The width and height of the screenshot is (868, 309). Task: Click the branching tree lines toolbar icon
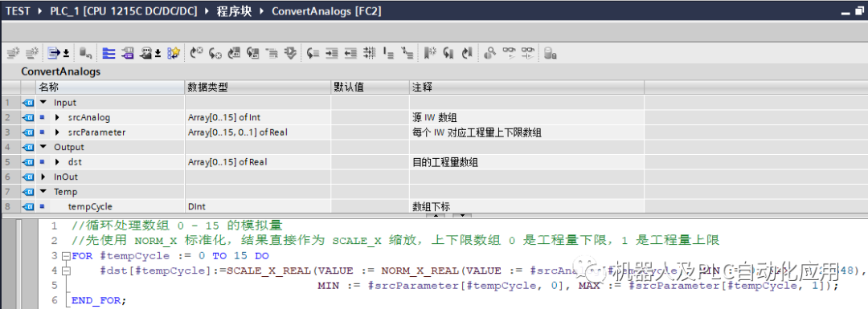click(x=407, y=52)
